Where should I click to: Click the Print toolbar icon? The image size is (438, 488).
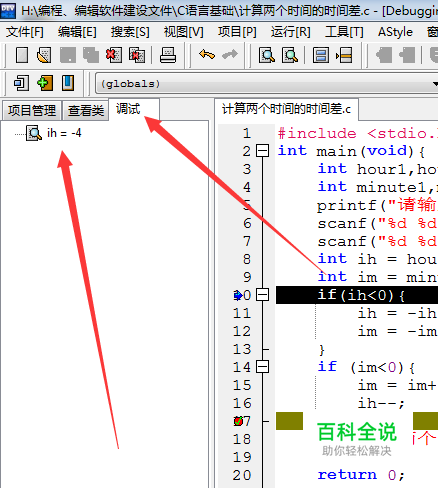click(x=168, y=55)
